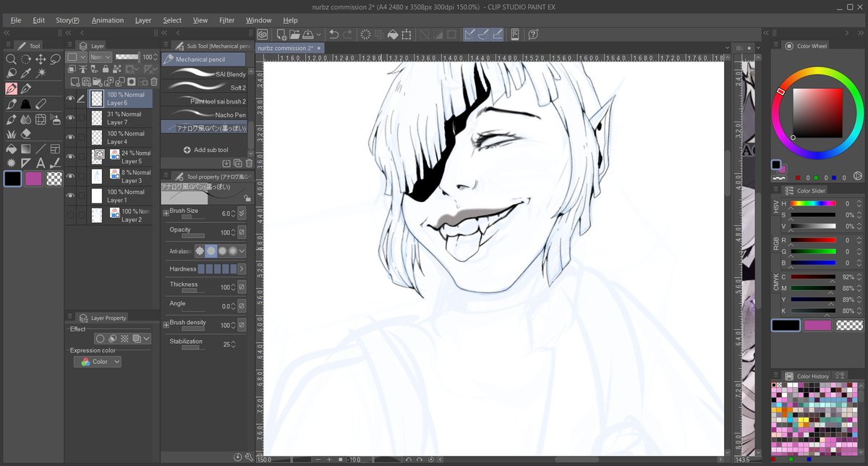
Task: Select the Lasso selection tool
Action: click(x=56, y=59)
